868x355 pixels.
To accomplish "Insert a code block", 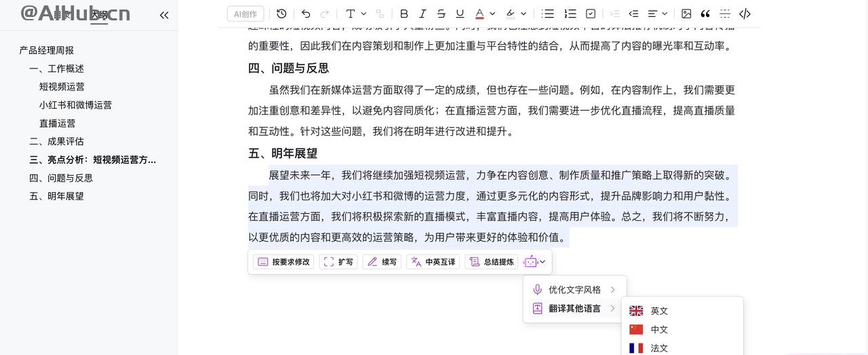I will click(745, 14).
